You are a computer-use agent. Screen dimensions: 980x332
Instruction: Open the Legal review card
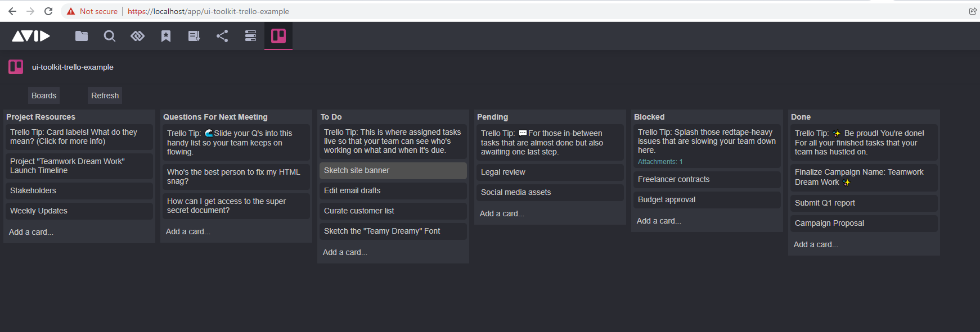tap(550, 172)
